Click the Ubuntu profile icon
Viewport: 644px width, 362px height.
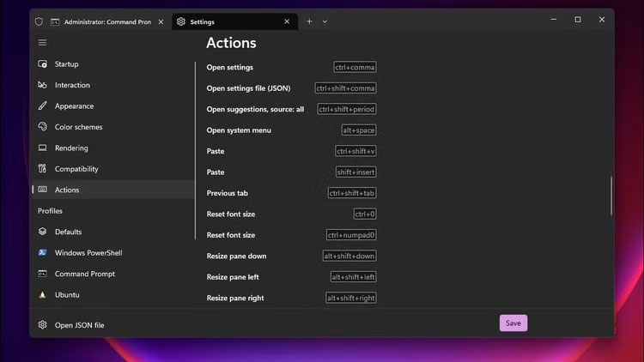[42, 295]
